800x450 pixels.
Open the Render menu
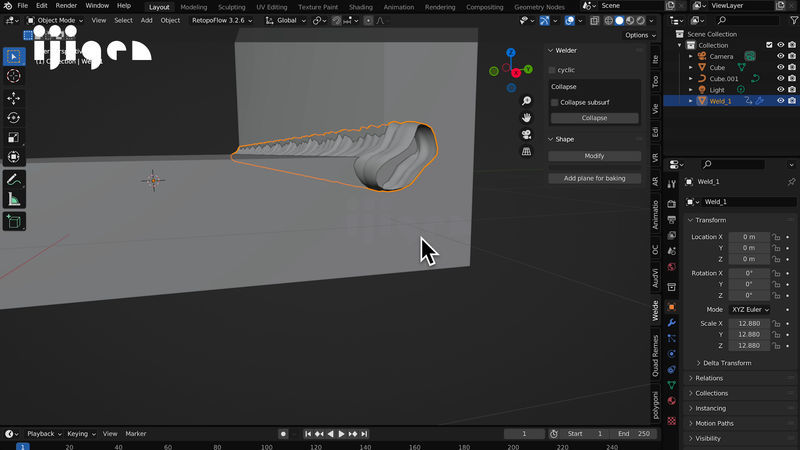point(66,6)
